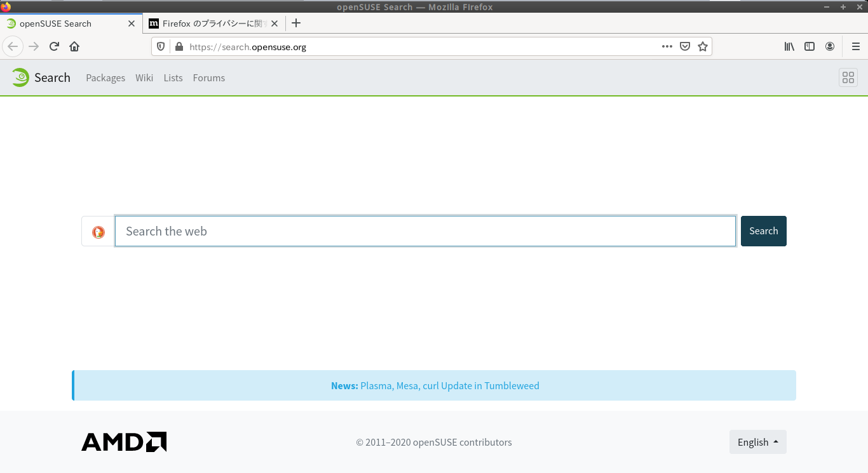Open a new tab with plus button
Screen dimensions: 868x473
point(295,23)
